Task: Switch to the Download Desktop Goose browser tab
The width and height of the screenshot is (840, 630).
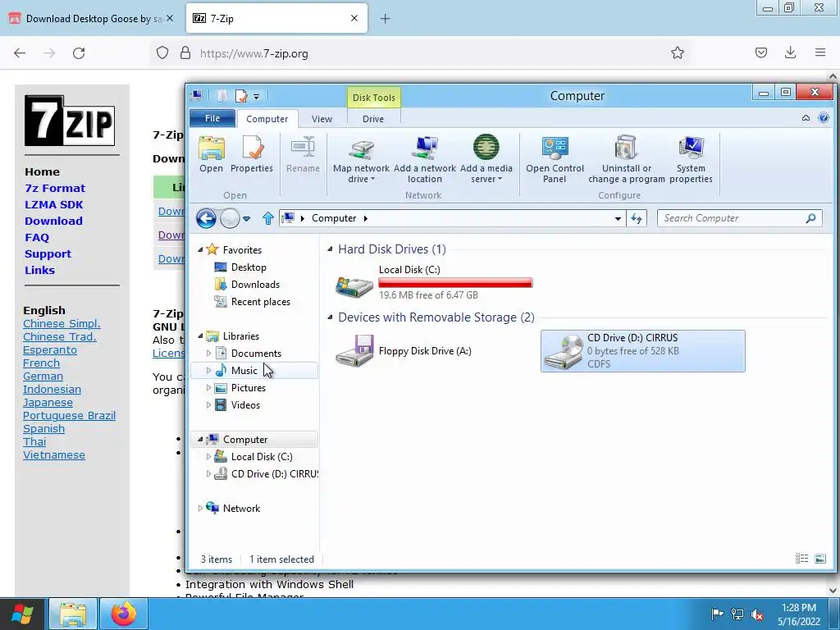Action: [x=91, y=19]
